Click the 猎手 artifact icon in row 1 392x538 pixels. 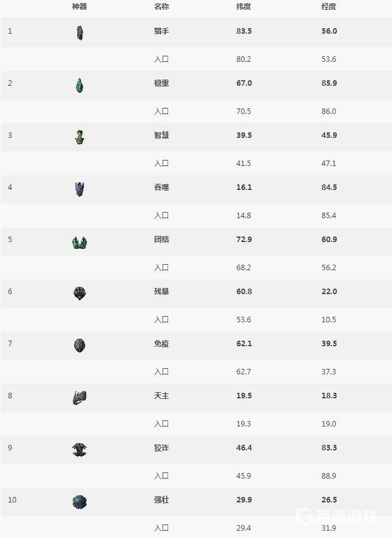click(x=80, y=32)
